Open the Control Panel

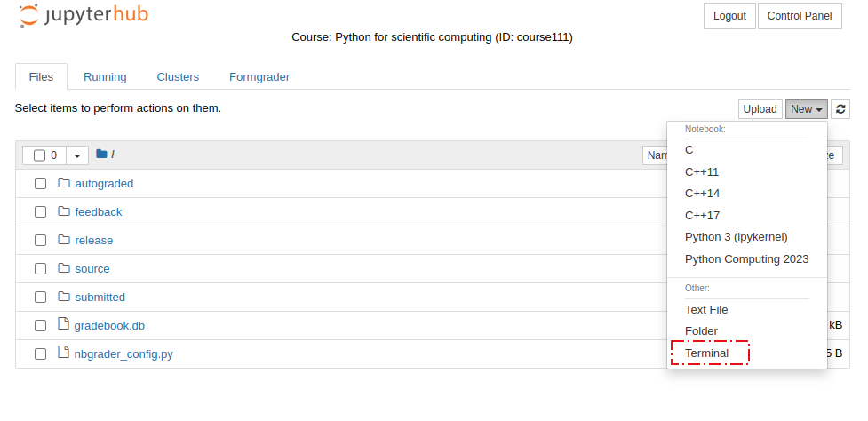pos(800,16)
